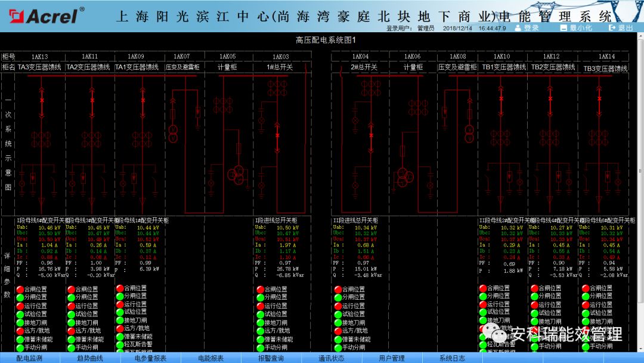
Task: Open the 电能报表 bottom menu tab
Action: point(210,358)
